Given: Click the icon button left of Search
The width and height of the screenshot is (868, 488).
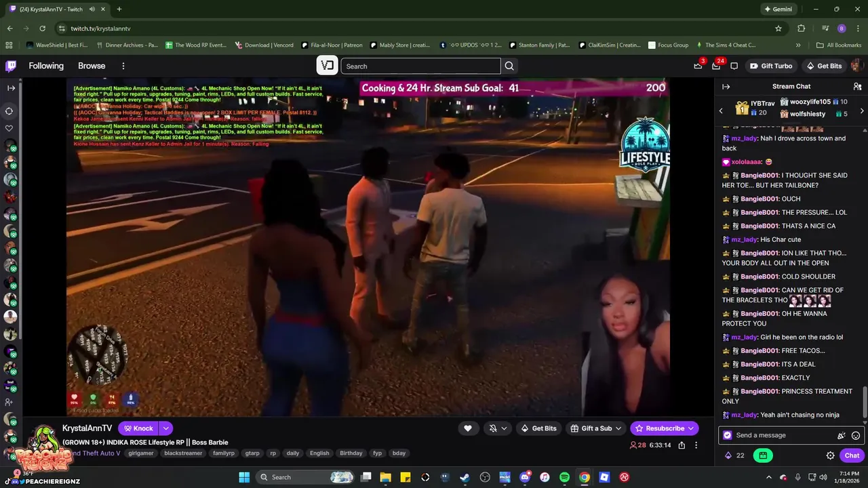Looking at the screenshot, I should pyautogui.click(x=328, y=66).
